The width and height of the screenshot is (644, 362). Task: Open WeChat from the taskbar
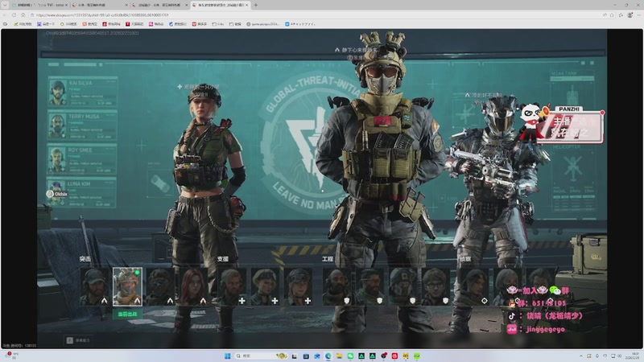(350, 356)
